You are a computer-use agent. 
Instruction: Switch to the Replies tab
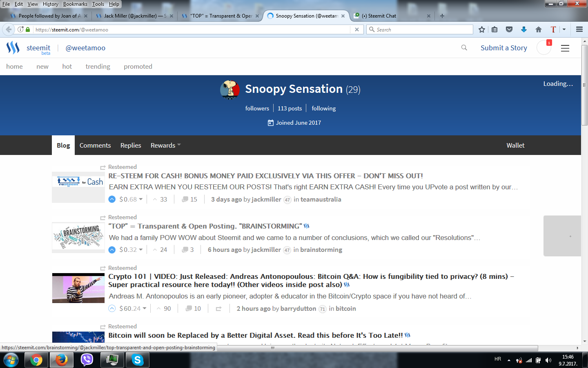coord(131,145)
